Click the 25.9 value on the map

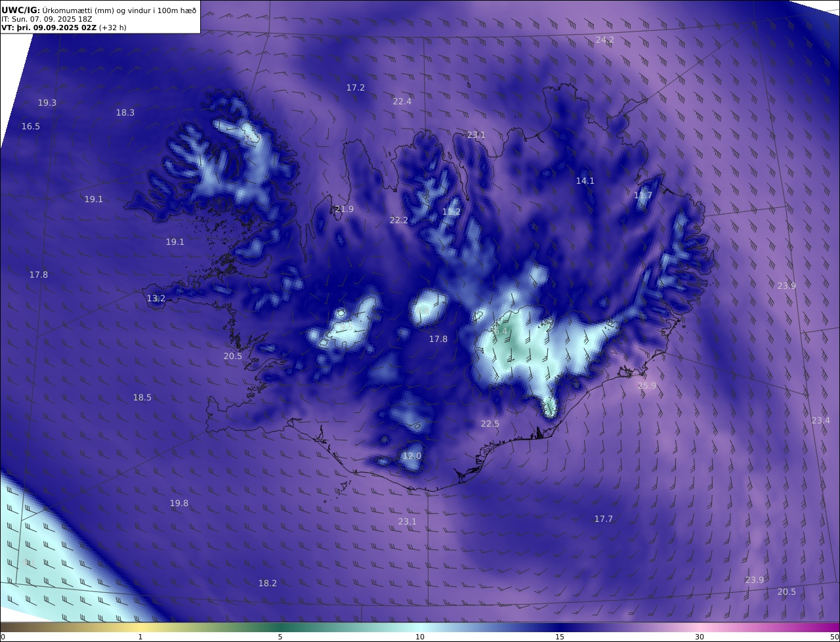click(647, 386)
